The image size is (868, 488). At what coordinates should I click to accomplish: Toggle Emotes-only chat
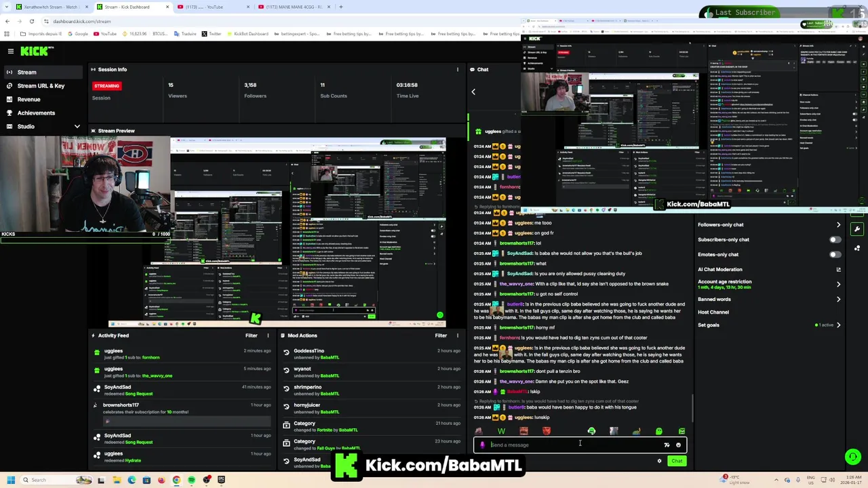pos(835,254)
